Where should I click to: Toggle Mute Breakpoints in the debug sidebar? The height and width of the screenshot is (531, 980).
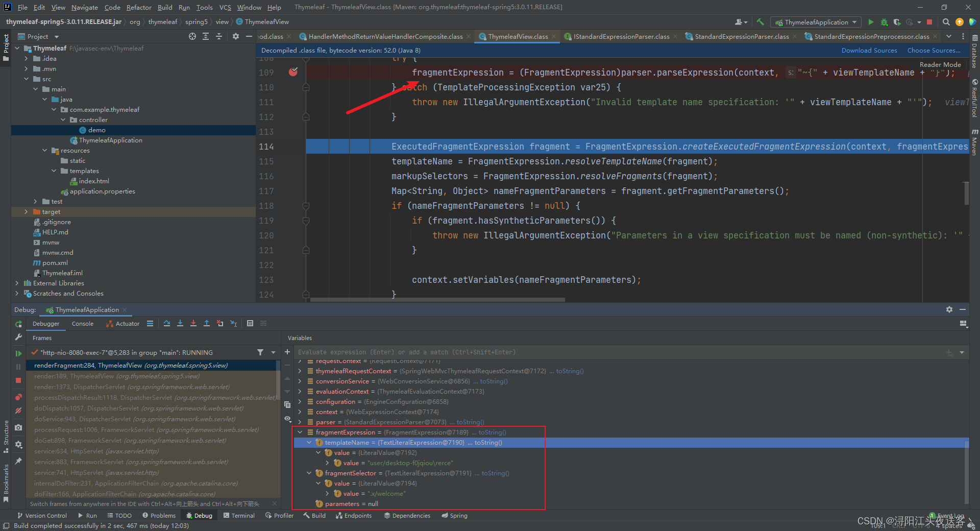coord(18,411)
